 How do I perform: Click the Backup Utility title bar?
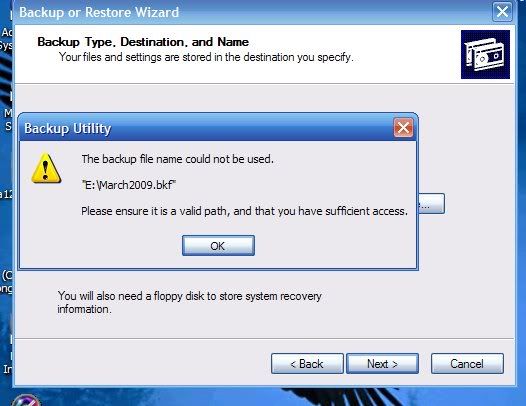[208, 128]
